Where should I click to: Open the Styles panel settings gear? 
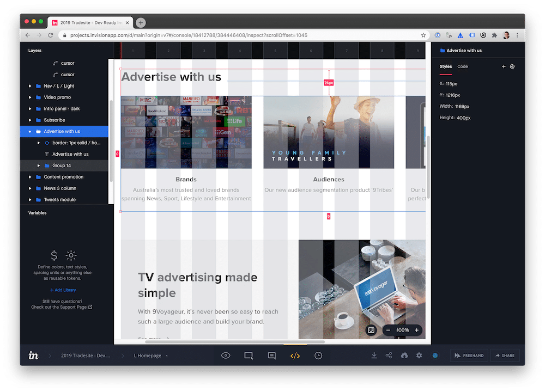tap(512, 66)
